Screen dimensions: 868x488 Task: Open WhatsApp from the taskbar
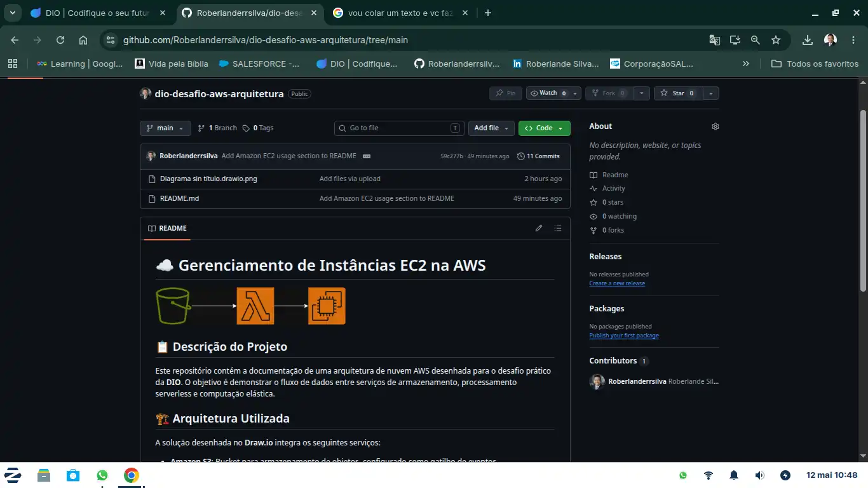(x=102, y=475)
